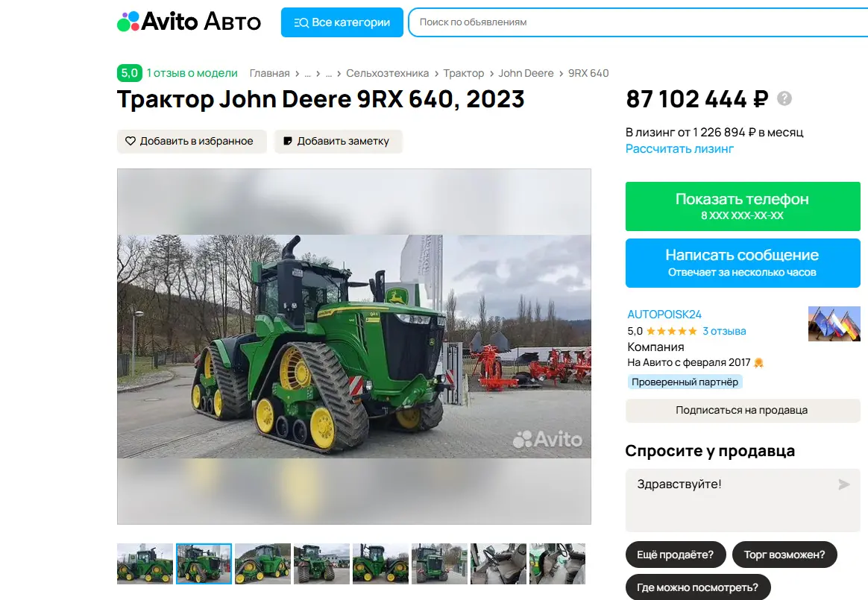Viewport: 868px width, 600px height.
Task: Click the text В лизинг от 1 226 894 ₽ в месяц
Action: coord(714,132)
